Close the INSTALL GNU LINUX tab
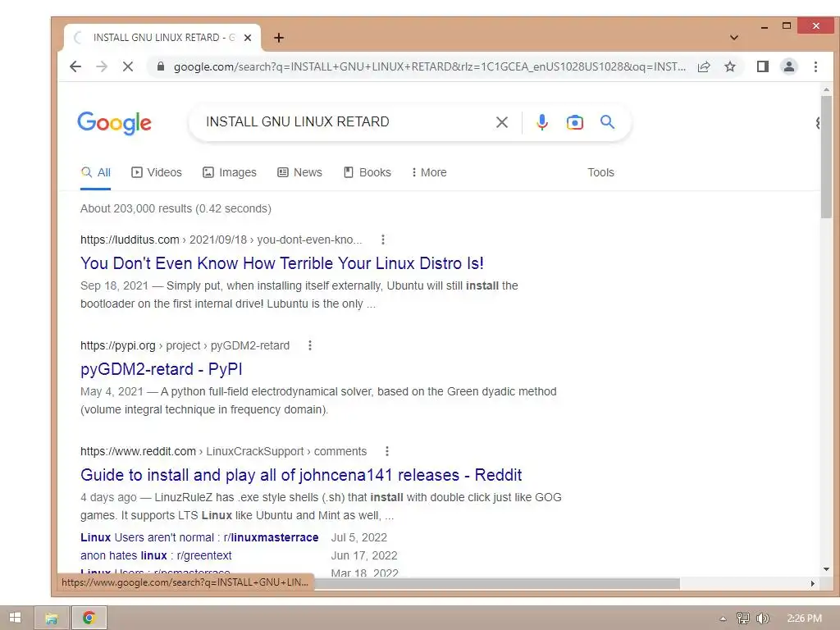Viewport: 840px width, 630px height. click(x=248, y=38)
